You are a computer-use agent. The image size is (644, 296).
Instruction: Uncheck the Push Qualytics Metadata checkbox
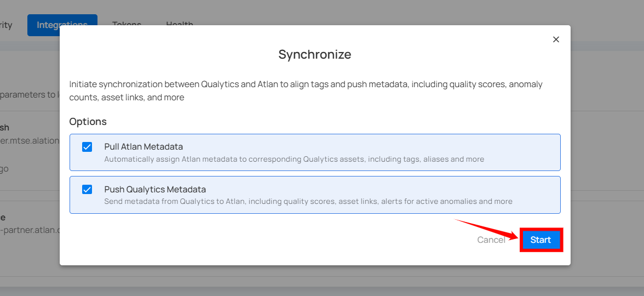click(x=87, y=190)
